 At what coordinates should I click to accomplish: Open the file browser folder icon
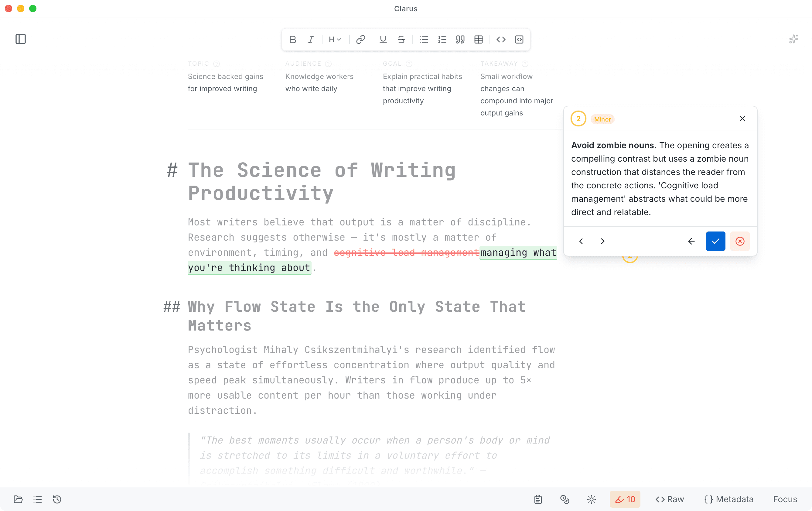click(18, 499)
